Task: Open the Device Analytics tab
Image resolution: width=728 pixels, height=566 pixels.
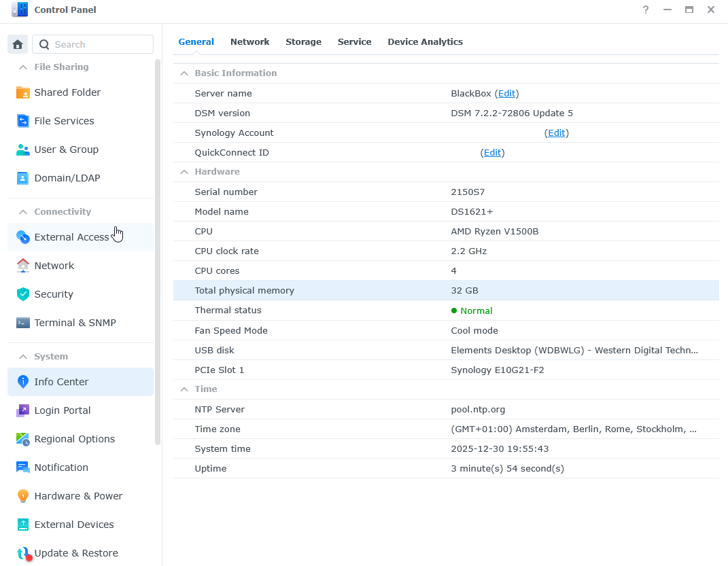Action: (x=425, y=41)
